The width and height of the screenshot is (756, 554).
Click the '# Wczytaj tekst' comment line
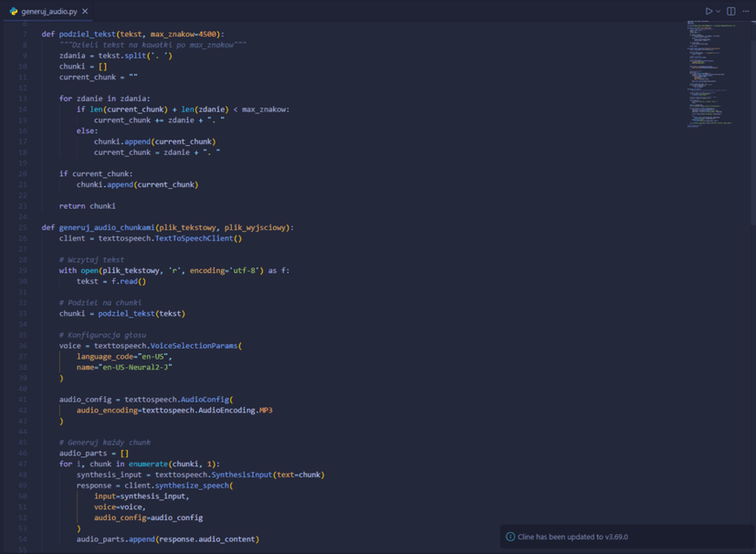tap(91, 260)
